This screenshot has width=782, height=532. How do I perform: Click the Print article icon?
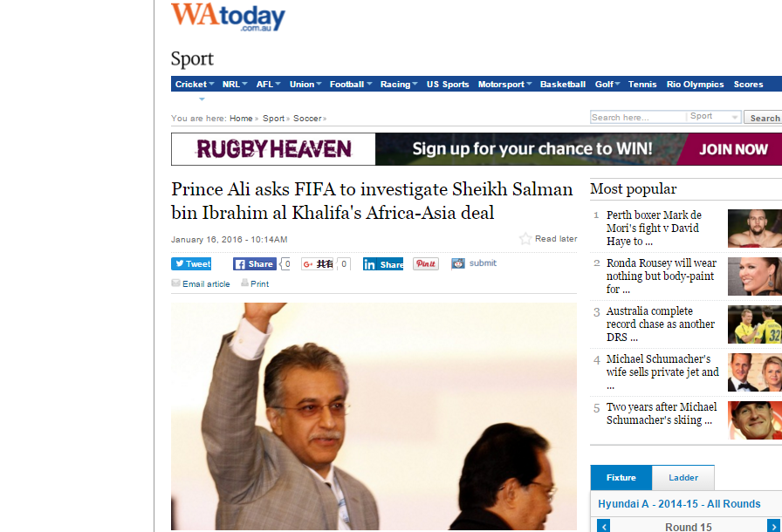pos(245,283)
